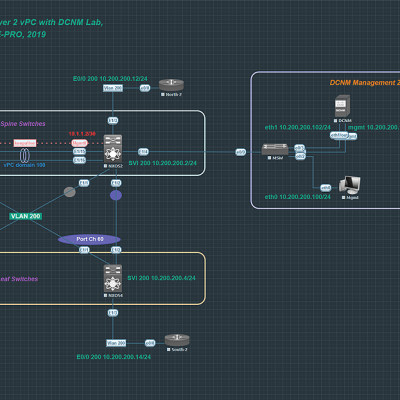400x400 pixels.
Task: Select the South-2 router node
Action: point(177,340)
